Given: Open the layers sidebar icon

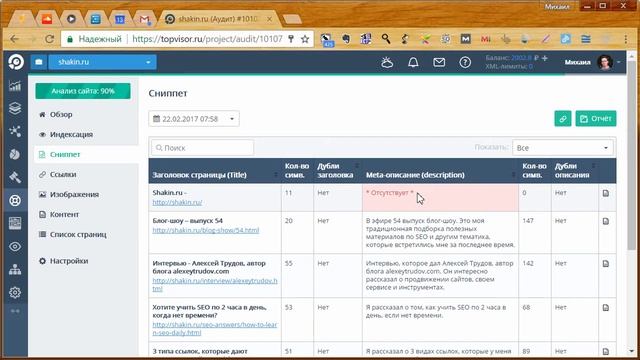Looking at the screenshot, I should (15, 108).
